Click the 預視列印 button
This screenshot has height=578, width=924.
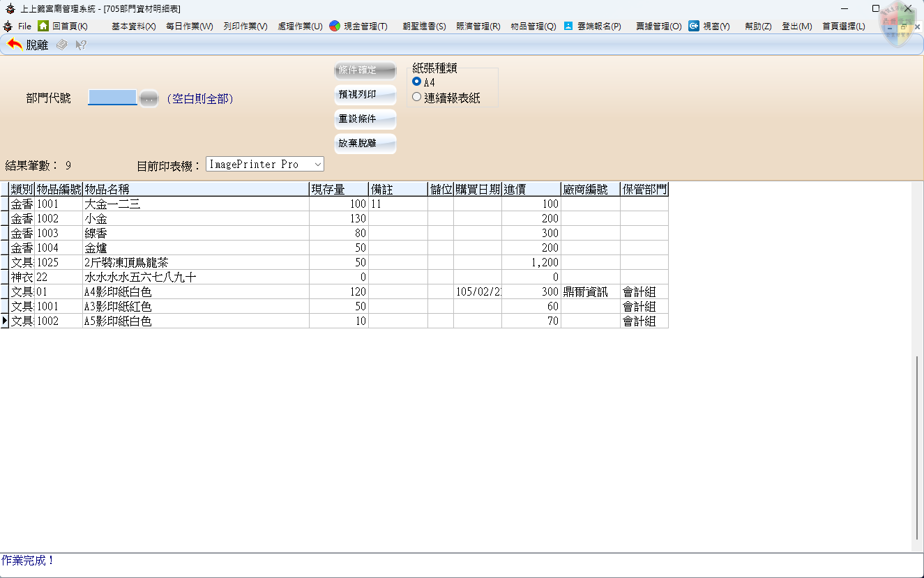click(365, 95)
